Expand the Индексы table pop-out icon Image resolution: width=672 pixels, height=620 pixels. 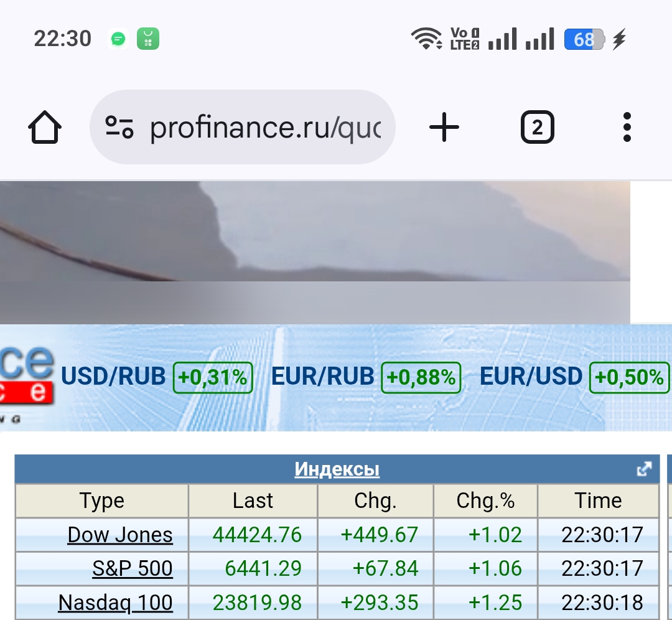tap(644, 469)
